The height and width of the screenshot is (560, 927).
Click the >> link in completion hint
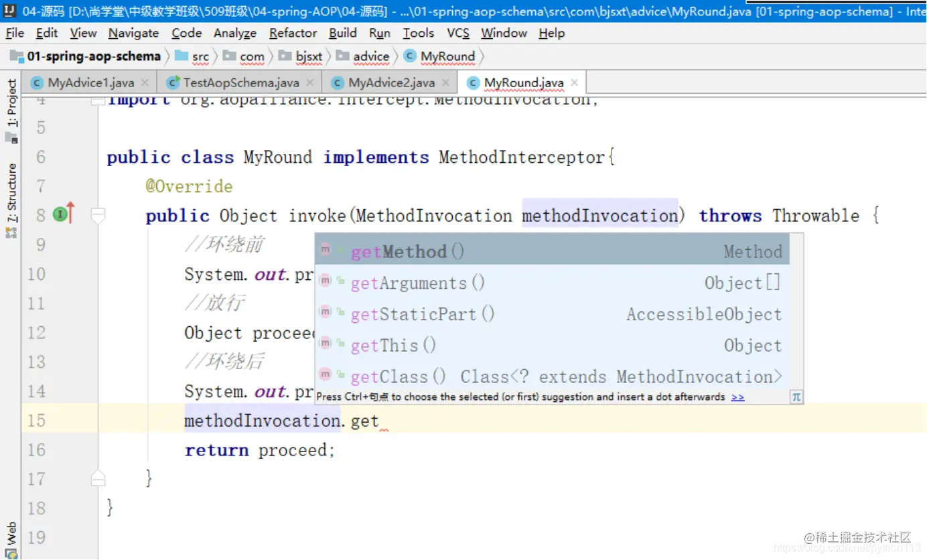click(737, 397)
